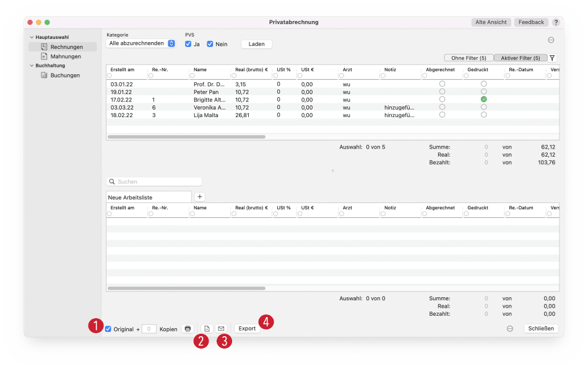The height and width of the screenshot is (369, 588).
Task: Toggle Gedruckt for Peter Pan row
Action: coord(484,92)
